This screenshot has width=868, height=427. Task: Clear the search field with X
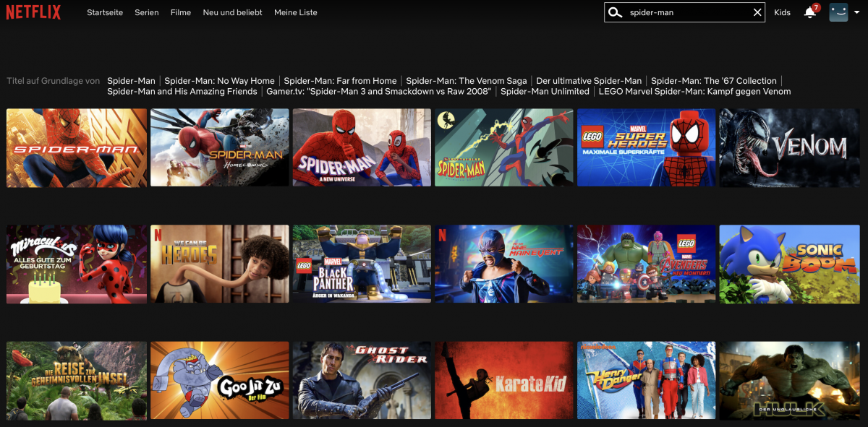pyautogui.click(x=757, y=12)
